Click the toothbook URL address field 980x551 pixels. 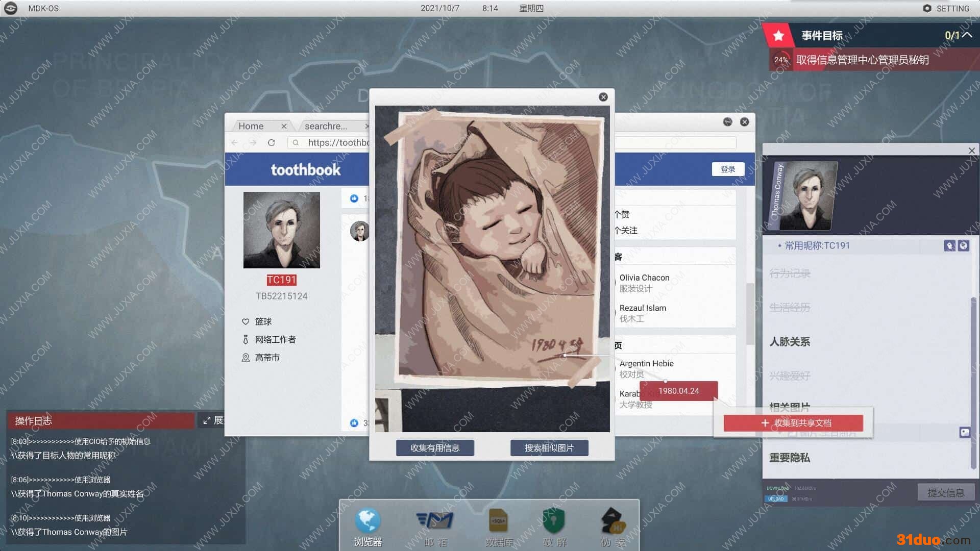click(337, 143)
